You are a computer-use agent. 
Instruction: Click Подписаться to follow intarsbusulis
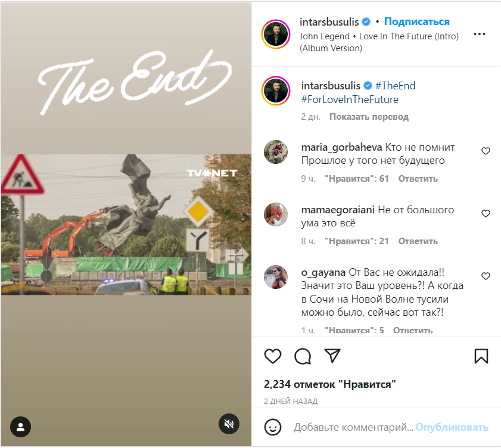tap(416, 21)
